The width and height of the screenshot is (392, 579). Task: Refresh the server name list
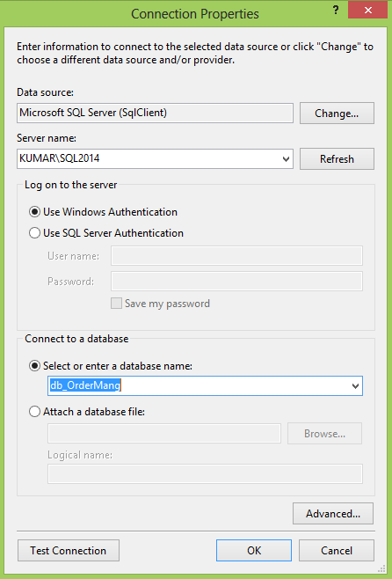(337, 158)
